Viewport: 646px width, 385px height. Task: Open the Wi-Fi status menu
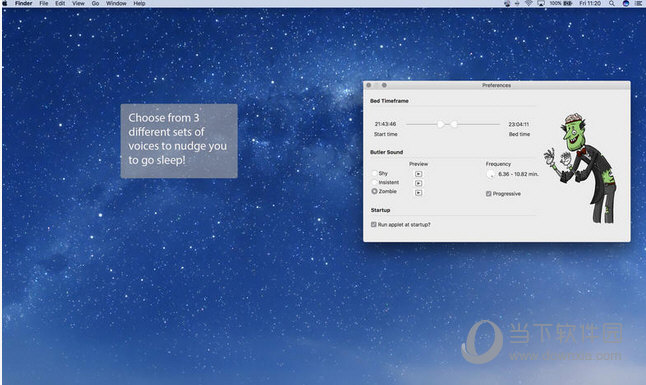529,3
